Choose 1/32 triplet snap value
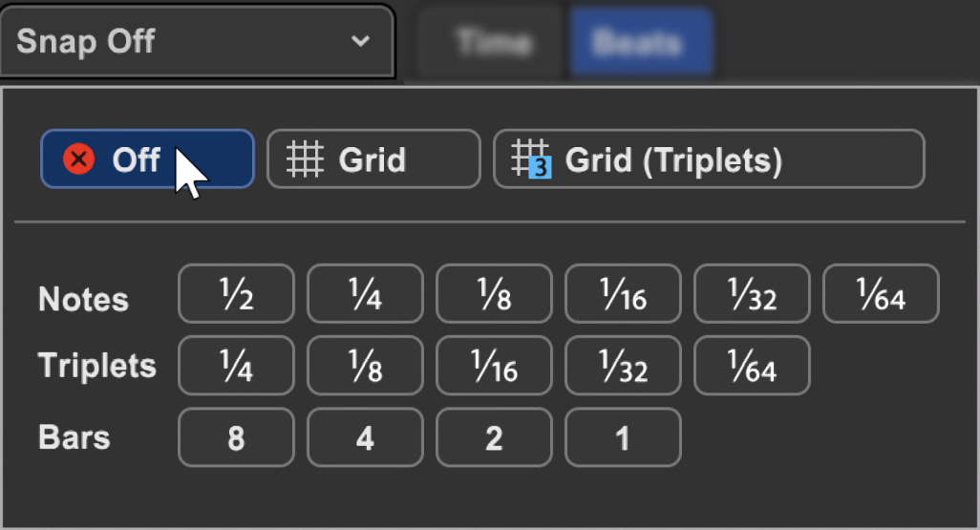 tap(623, 366)
